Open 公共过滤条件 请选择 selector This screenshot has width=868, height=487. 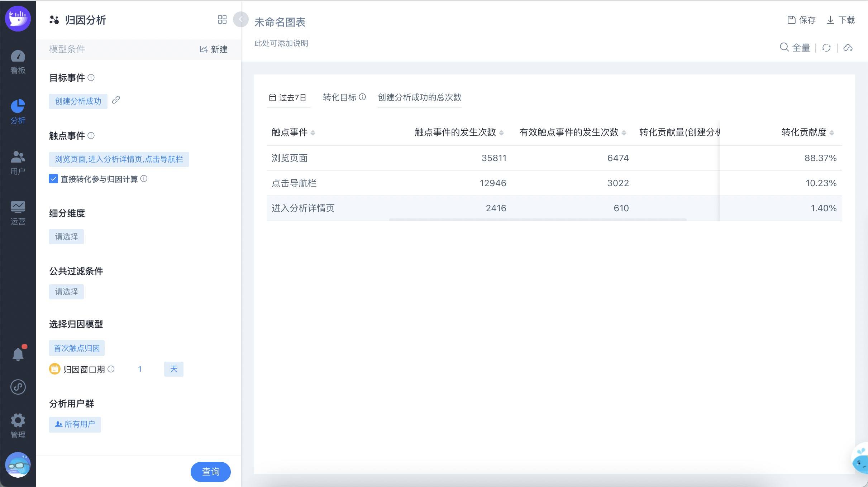[66, 292]
